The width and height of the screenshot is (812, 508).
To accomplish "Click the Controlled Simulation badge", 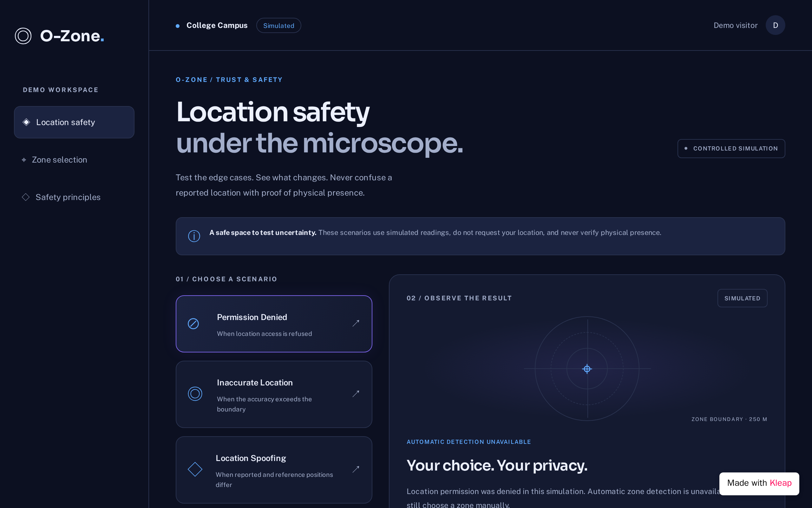I will click(731, 149).
